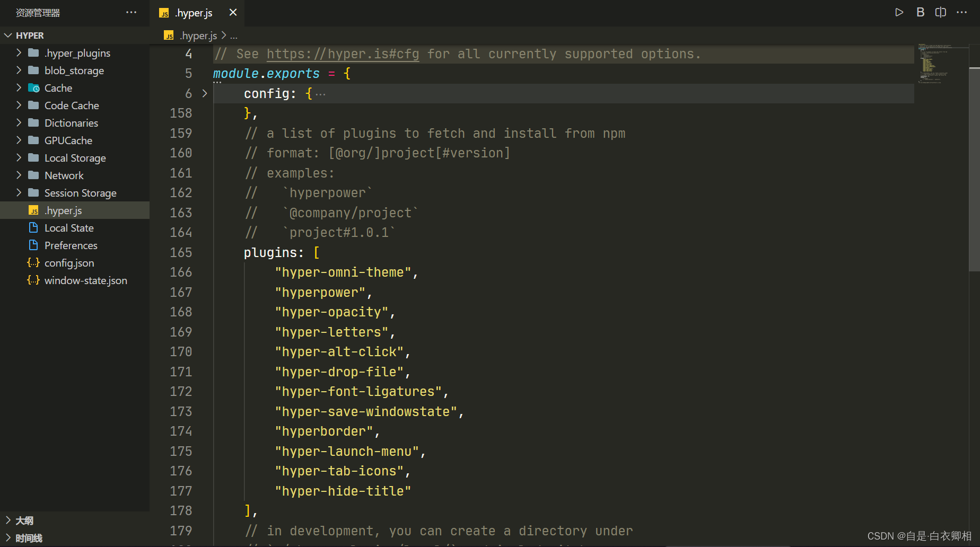Image resolution: width=980 pixels, height=547 pixels.
Task: Expand the GPUCache folder
Action: click(x=19, y=140)
